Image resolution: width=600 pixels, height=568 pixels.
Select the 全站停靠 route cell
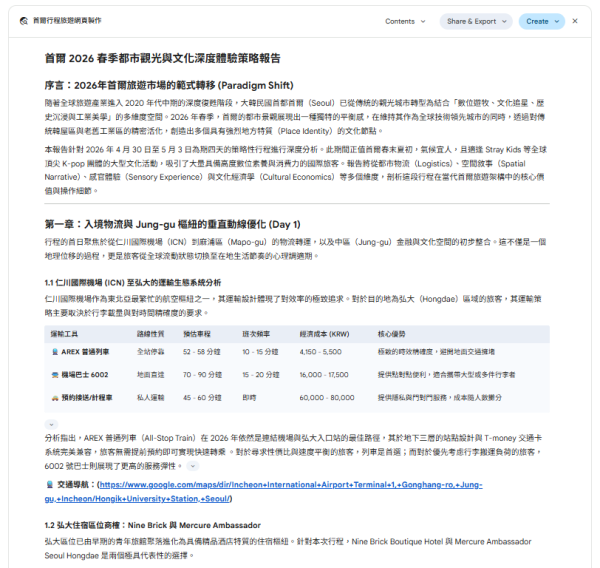click(150, 352)
